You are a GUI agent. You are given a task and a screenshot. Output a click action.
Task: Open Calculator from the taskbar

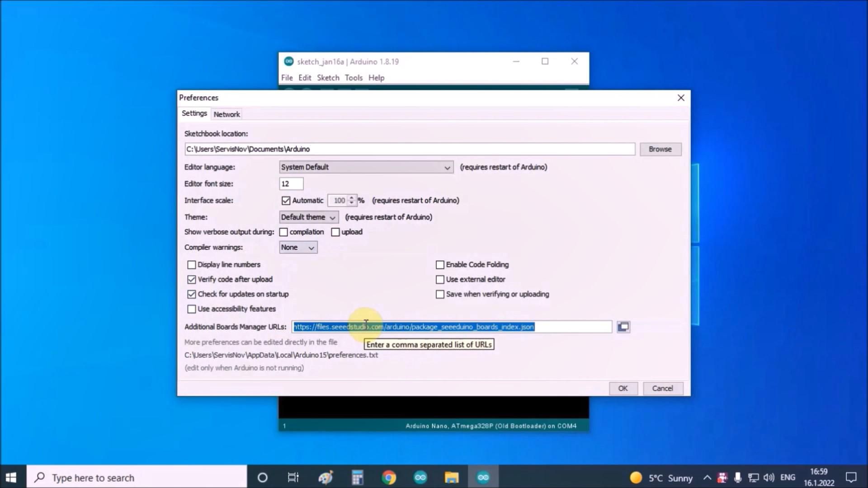(357, 478)
